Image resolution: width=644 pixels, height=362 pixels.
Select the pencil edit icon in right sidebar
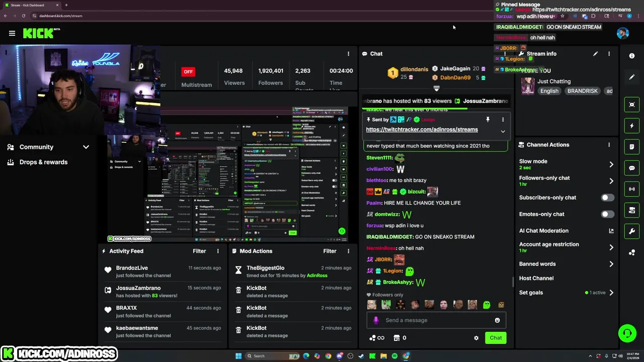[632, 77]
